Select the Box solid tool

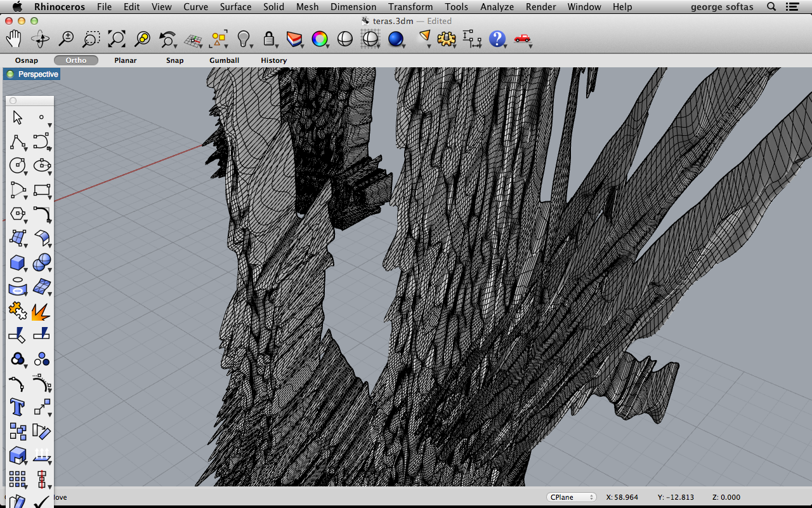click(x=17, y=262)
